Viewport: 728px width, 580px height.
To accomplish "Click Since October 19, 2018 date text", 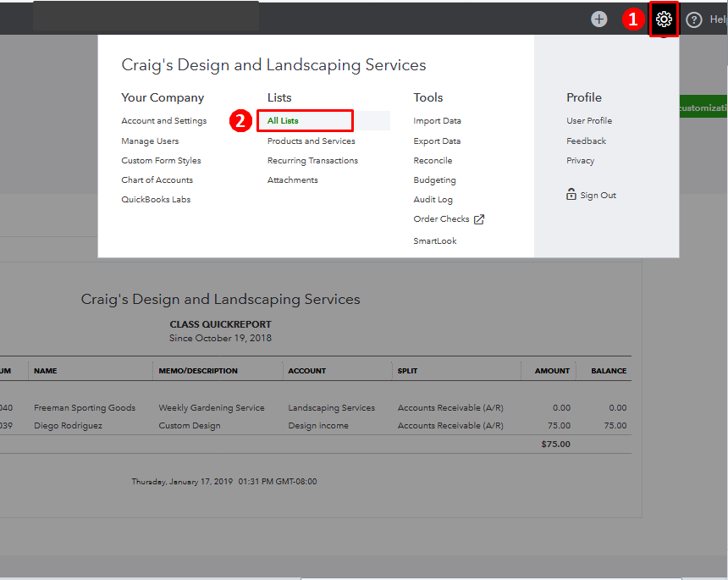I will pos(220,338).
